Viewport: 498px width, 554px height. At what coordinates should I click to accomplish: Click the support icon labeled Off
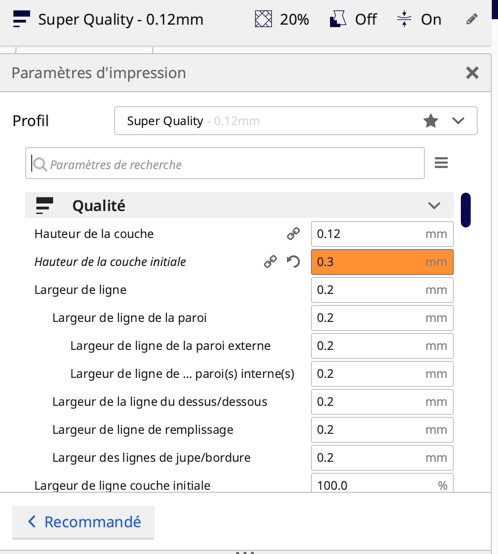coord(338,19)
